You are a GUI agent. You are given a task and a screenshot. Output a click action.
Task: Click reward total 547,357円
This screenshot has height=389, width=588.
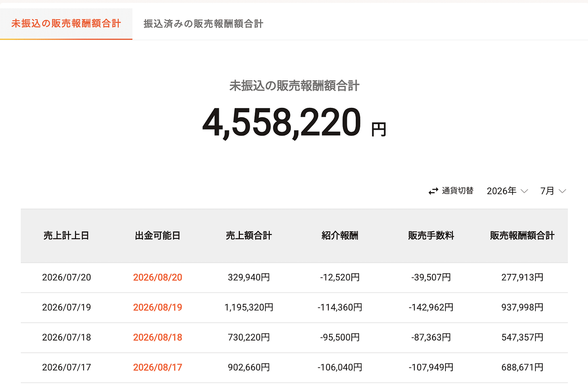tap(522, 337)
